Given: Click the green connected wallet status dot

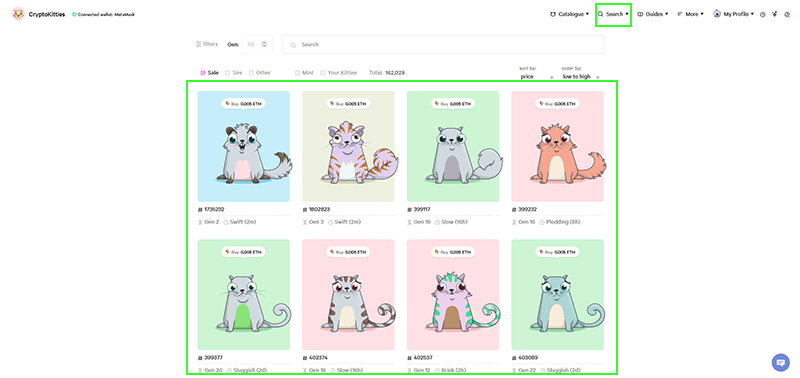Looking at the screenshot, I should [74, 14].
